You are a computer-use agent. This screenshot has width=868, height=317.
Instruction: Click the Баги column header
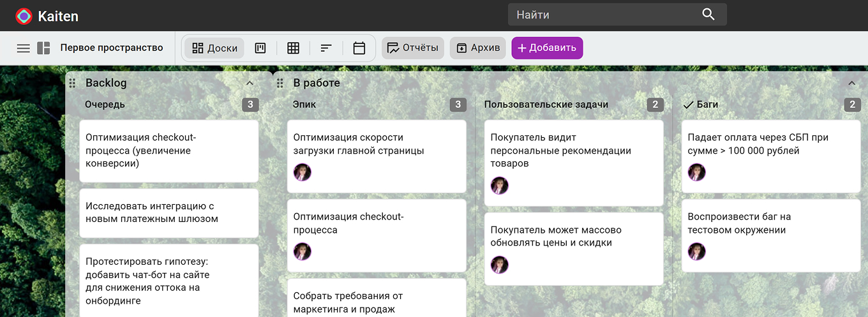click(x=708, y=105)
